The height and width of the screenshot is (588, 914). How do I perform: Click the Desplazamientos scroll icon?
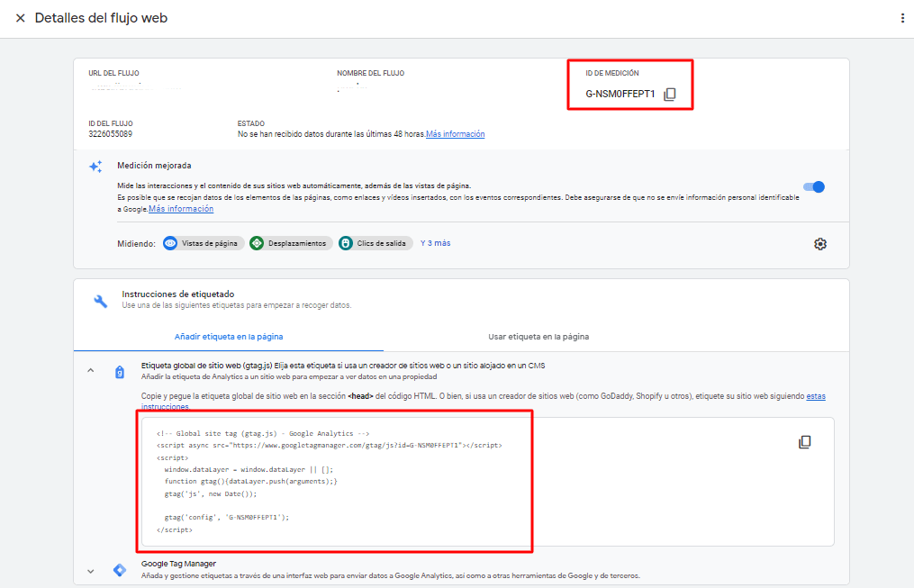pos(257,243)
